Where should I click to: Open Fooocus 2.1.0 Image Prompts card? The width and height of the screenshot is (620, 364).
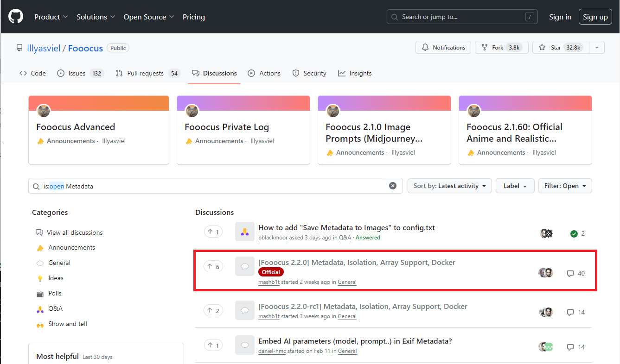pyautogui.click(x=374, y=132)
